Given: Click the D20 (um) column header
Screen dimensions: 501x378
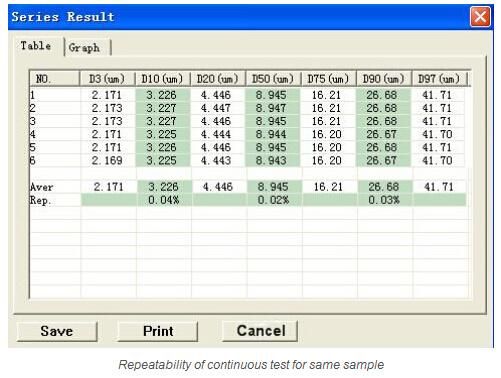Looking at the screenshot, I should pos(218,79).
